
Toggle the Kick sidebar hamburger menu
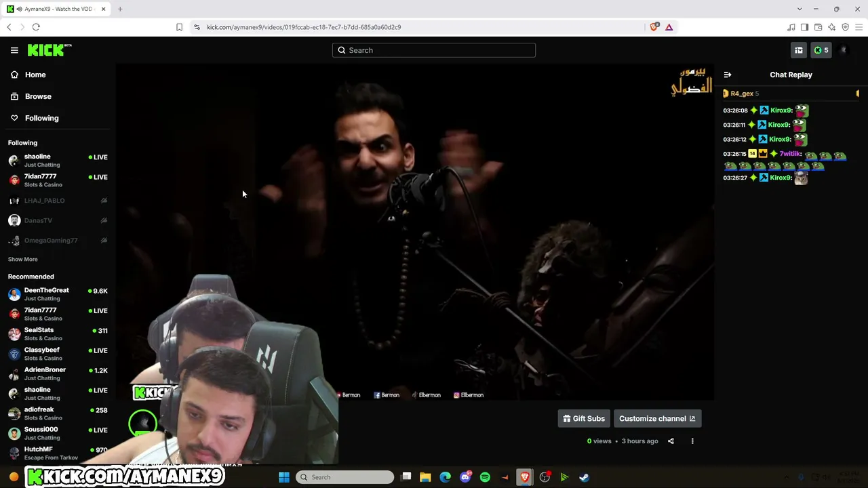14,50
